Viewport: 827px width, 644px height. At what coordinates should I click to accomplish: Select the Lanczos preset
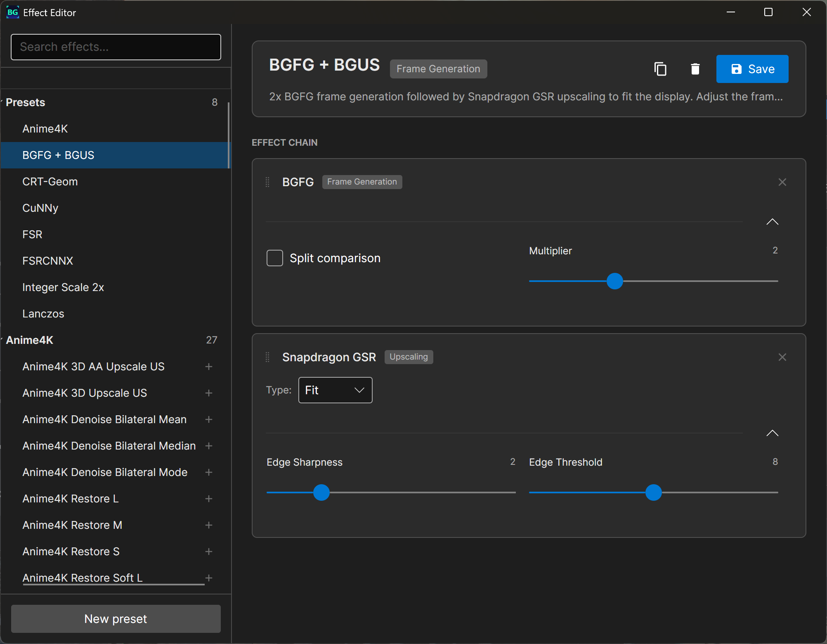(115, 314)
